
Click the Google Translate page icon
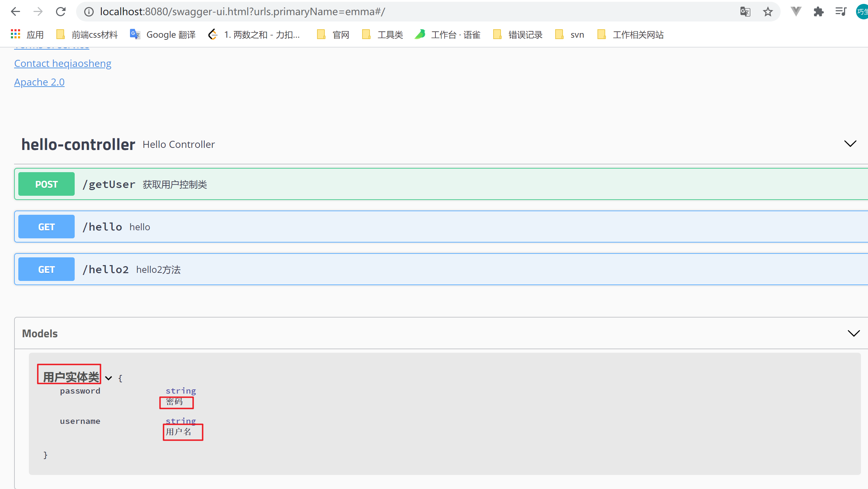745,12
